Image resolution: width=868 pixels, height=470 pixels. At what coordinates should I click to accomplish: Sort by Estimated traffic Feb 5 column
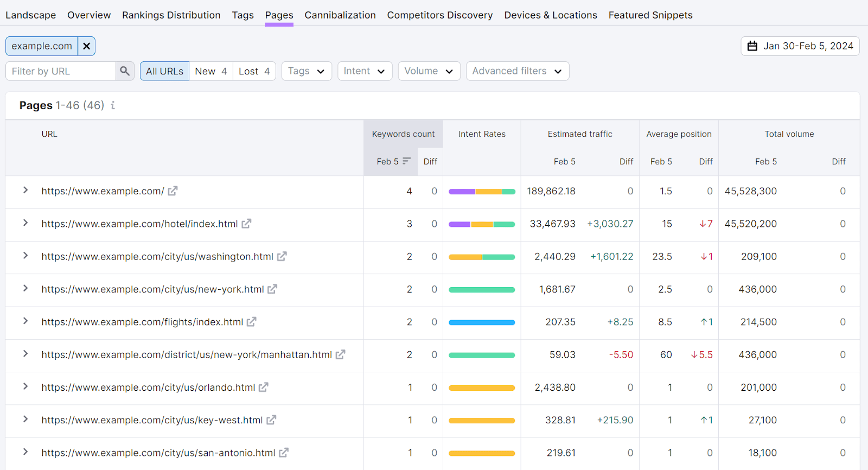564,161
